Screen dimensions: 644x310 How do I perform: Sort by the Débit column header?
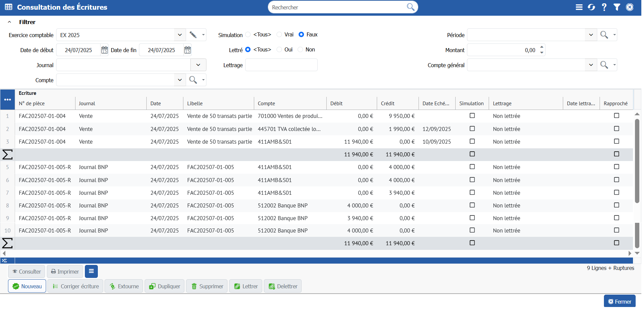coord(336,104)
